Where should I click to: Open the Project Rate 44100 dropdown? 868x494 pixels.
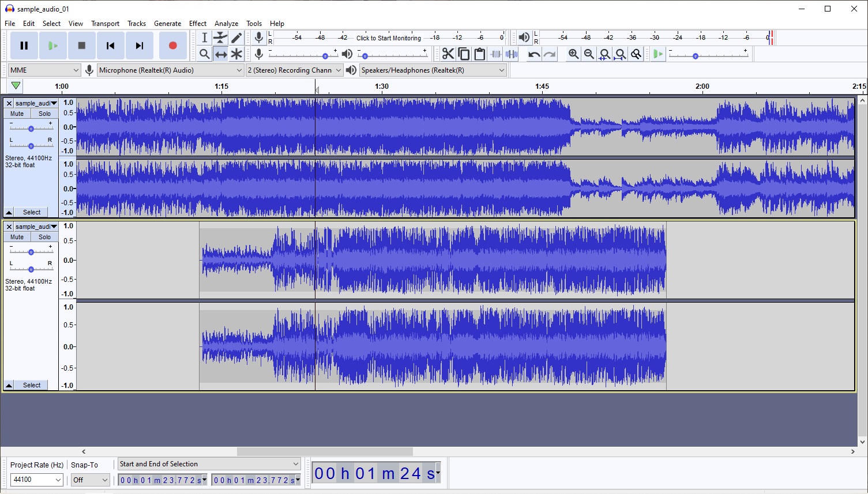pos(36,480)
